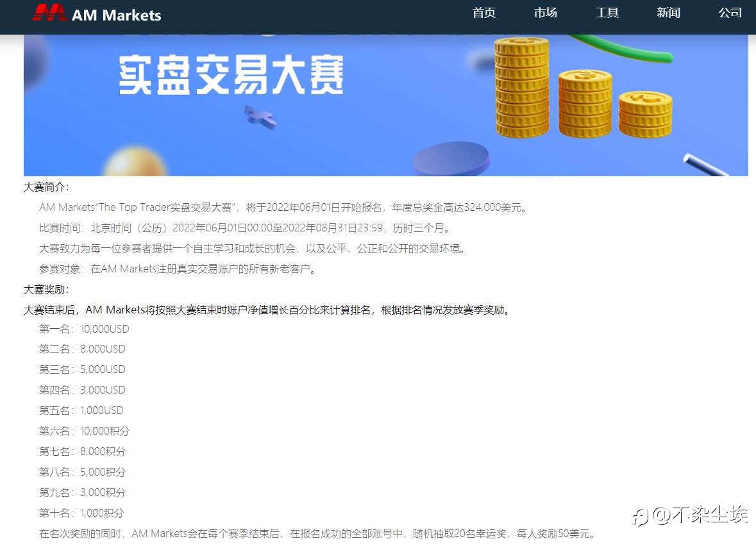756x548 pixels.
Task: Click the 大赛简介 heading
Action: point(46,187)
